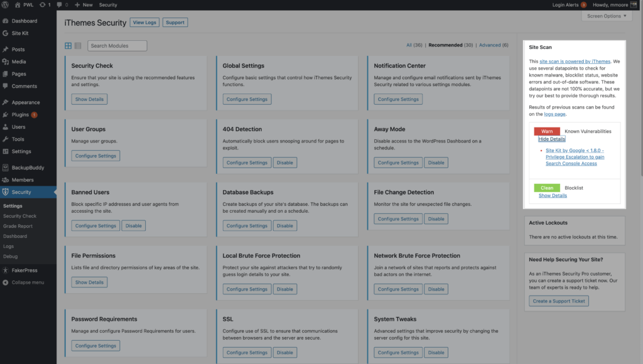Image resolution: width=643 pixels, height=364 pixels.
Task: Disable Local Brute Force Protection
Action: click(x=284, y=289)
